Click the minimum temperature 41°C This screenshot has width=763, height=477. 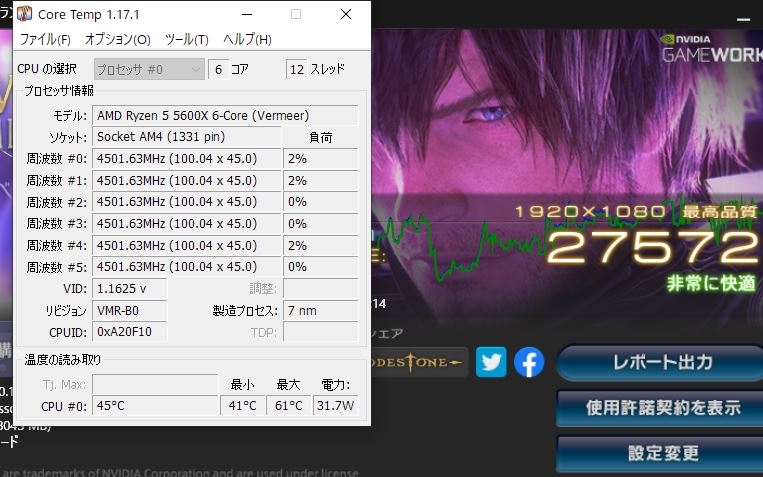click(243, 405)
